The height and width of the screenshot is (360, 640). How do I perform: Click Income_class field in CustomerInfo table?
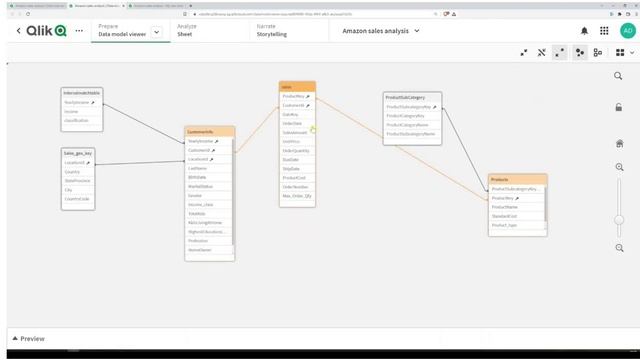tap(208, 204)
